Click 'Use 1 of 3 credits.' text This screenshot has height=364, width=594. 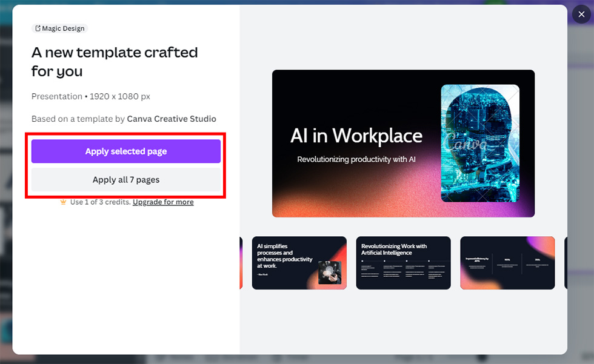coord(101,202)
